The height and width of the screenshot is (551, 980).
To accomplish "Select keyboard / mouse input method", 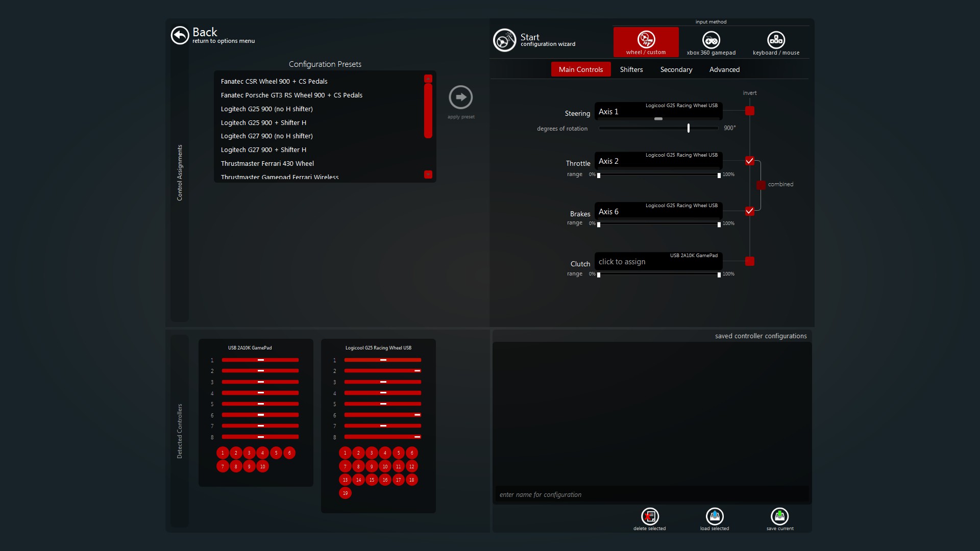I will click(776, 42).
